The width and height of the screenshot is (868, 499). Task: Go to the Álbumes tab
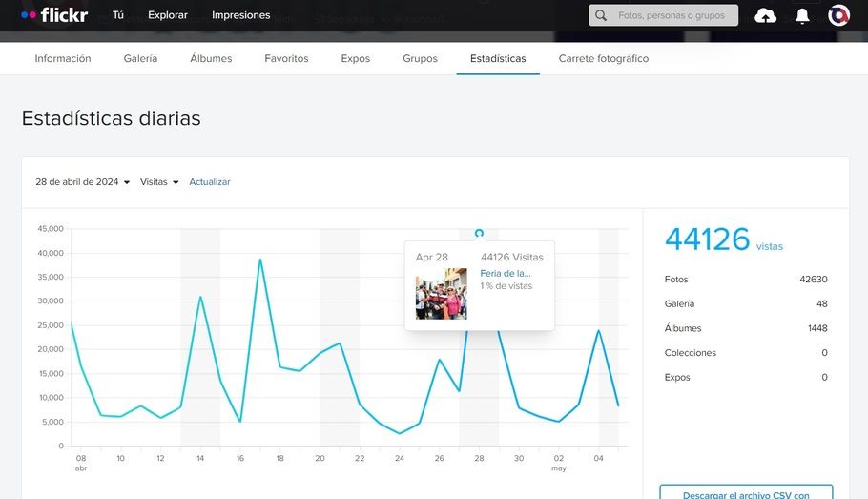click(x=211, y=58)
